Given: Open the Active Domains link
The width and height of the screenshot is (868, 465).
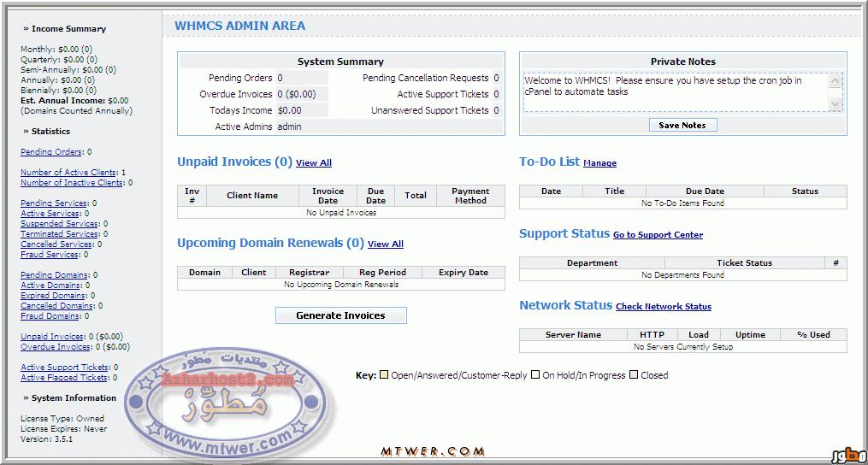Looking at the screenshot, I should [50, 285].
